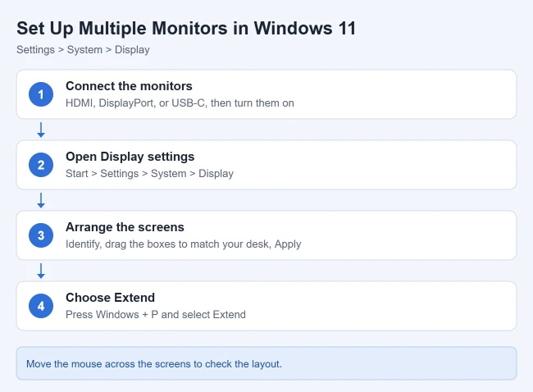This screenshot has height=392, width=533.
Task: Click 'Start > Settings > System > Display' text
Action: (x=149, y=173)
